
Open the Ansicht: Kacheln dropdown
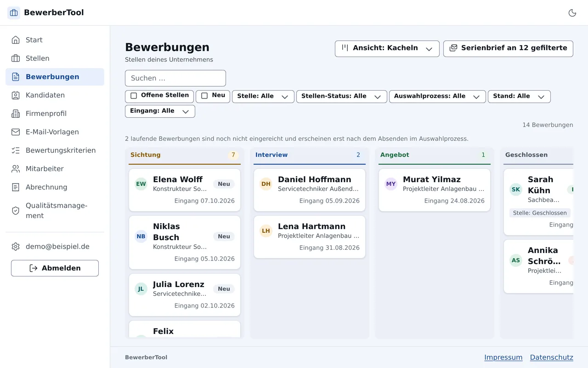387,49
